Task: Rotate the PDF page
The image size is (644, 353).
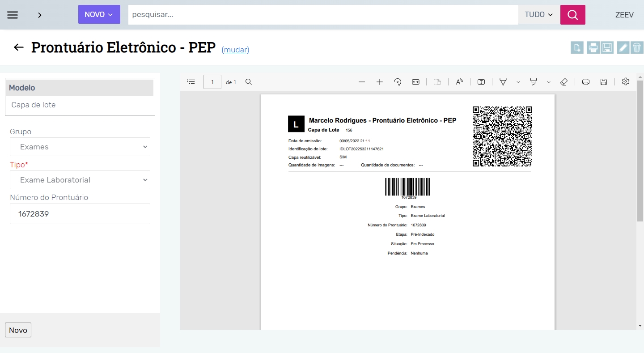Action: point(398,82)
